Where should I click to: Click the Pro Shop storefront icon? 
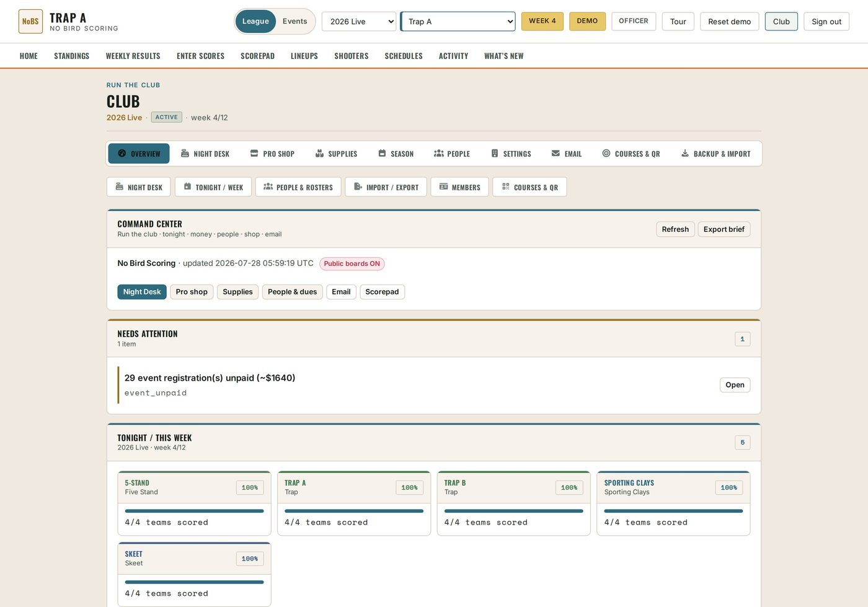click(x=254, y=153)
